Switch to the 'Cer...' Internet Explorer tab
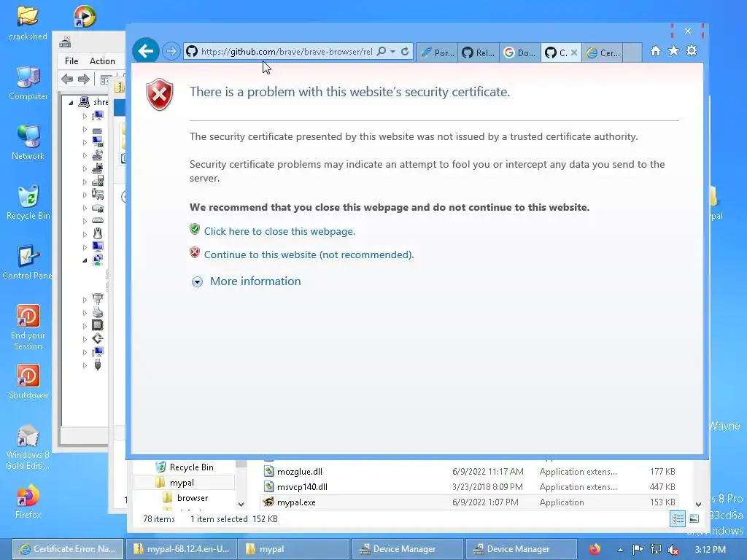The height and width of the screenshot is (560, 747). pyautogui.click(x=603, y=52)
